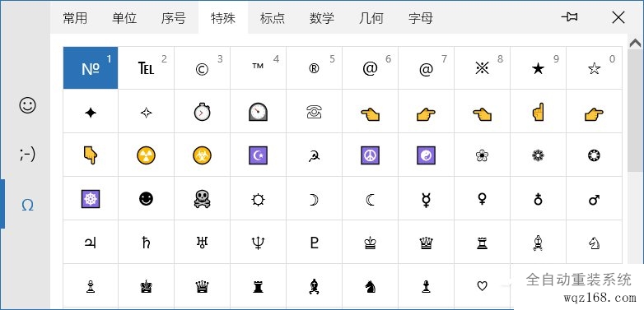Insert the TEL symbol
The image size is (644, 310).
147,67
